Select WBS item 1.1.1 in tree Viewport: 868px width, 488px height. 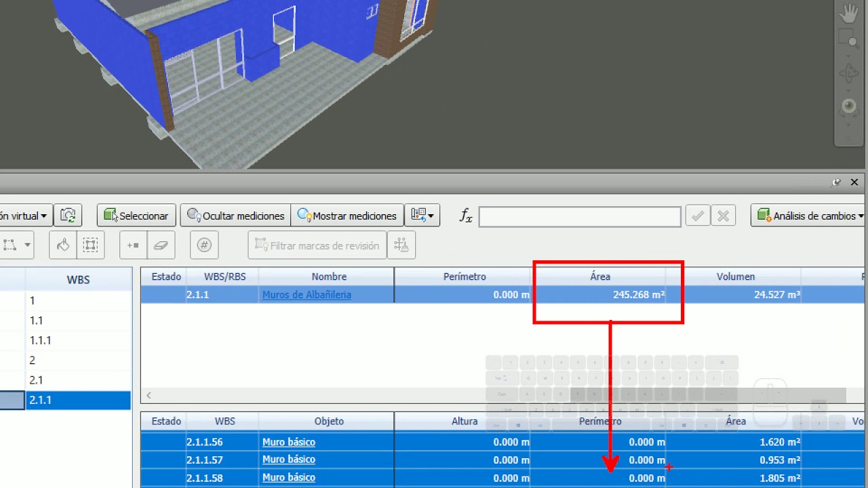78,340
